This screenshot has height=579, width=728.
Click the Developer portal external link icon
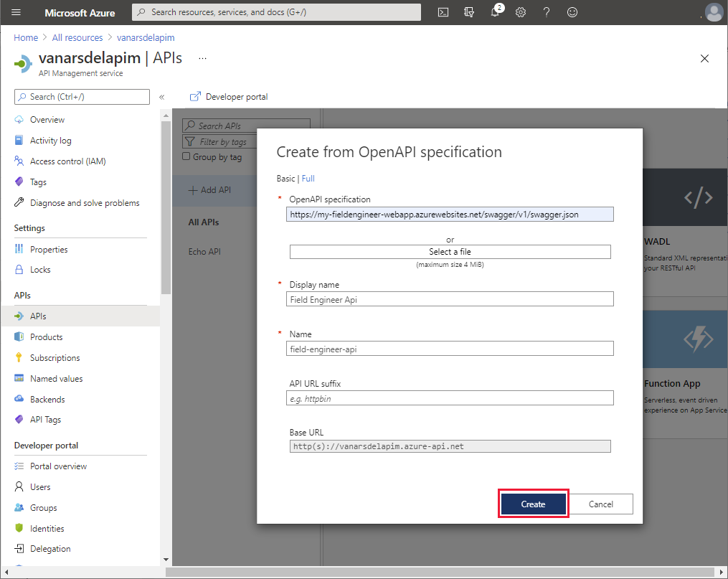[196, 97]
